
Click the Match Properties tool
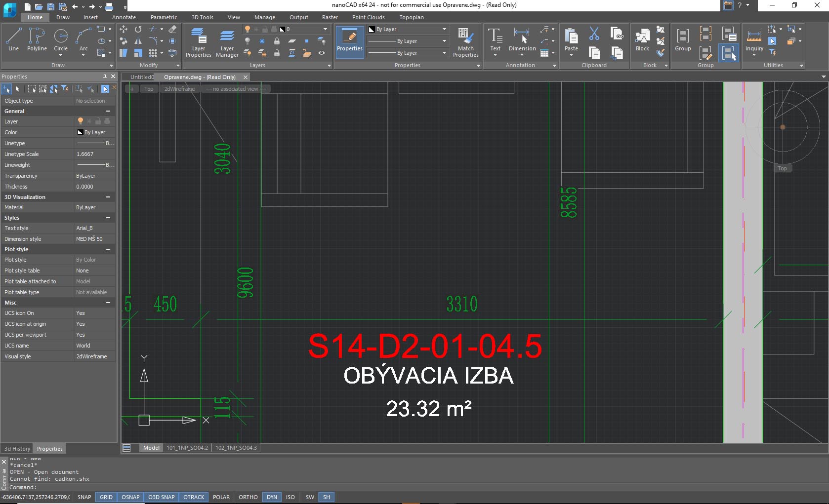[465, 42]
